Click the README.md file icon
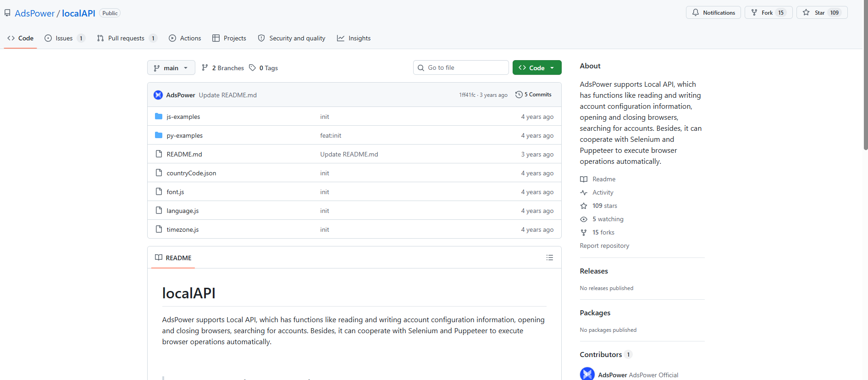 (x=159, y=154)
